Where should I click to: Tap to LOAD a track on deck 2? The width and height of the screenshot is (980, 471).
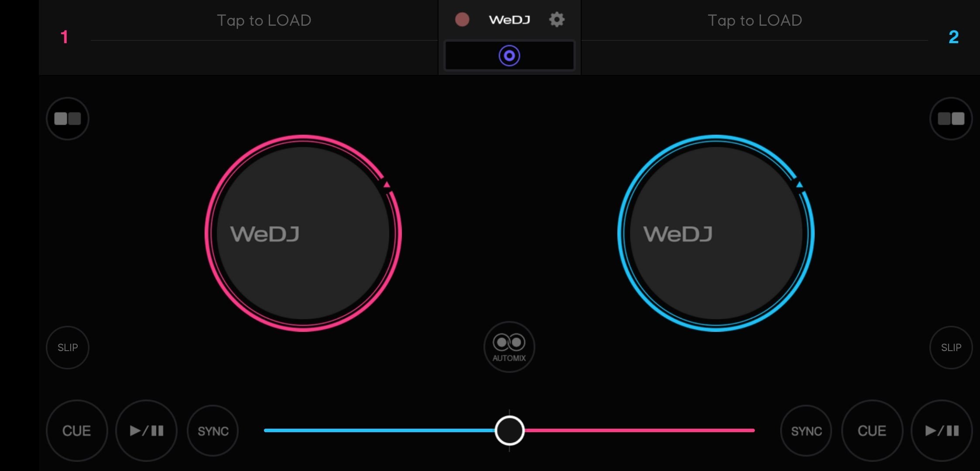[755, 20]
